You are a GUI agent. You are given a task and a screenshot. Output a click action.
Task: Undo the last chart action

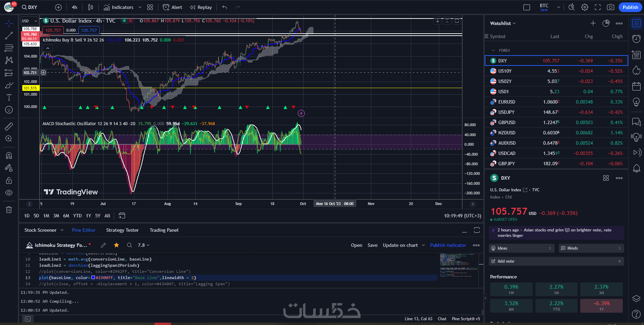225,7
